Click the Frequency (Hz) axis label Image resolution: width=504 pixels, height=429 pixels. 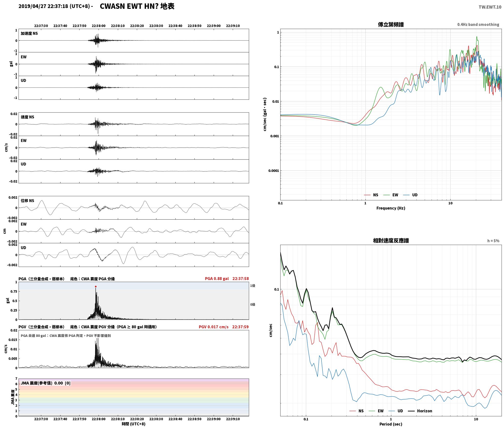[391, 208]
